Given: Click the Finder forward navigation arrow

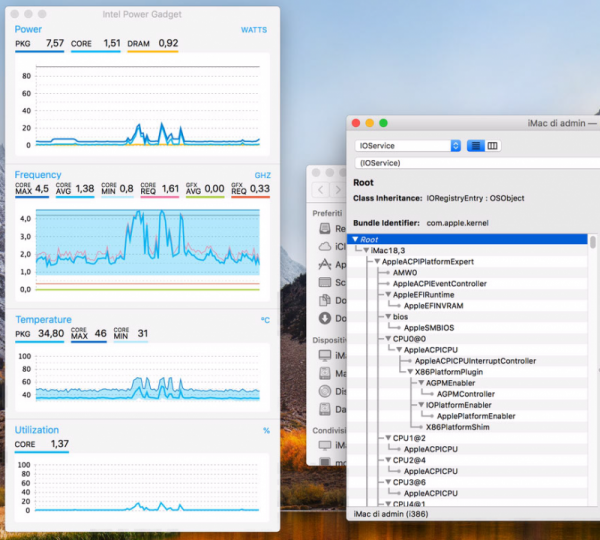Looking at the screenshot, I should (338, 189).
